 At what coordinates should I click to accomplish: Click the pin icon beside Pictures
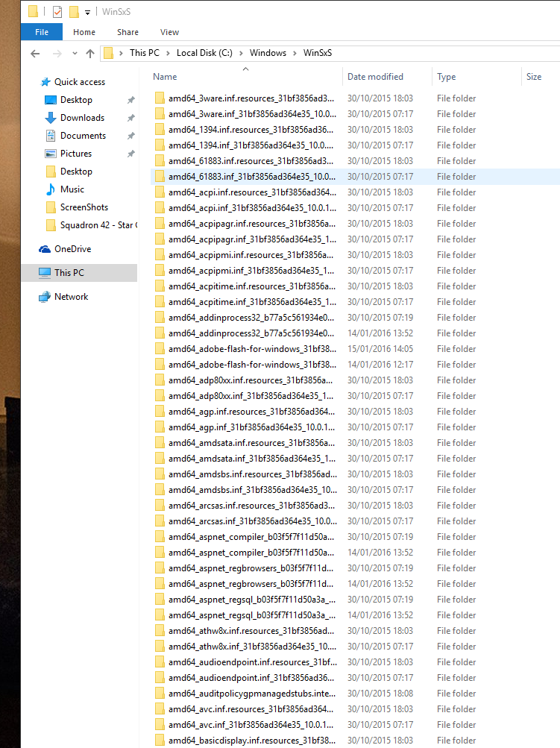130,154
